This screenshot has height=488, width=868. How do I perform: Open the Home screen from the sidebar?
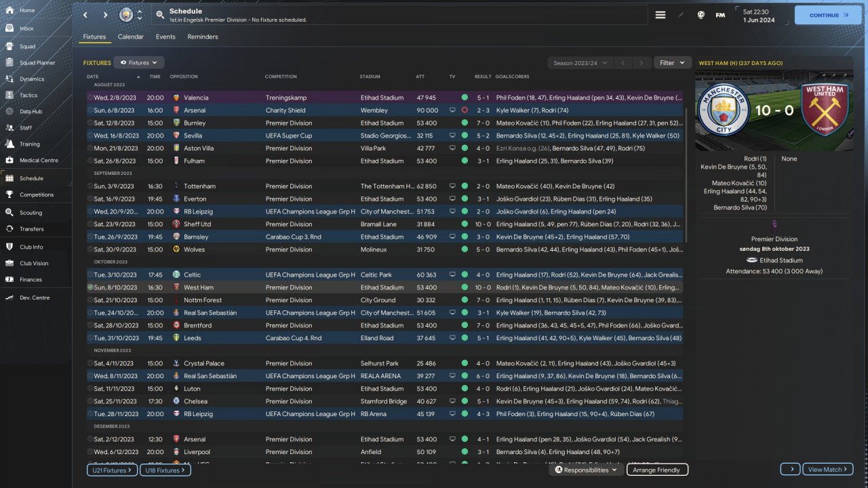point(27,10)
